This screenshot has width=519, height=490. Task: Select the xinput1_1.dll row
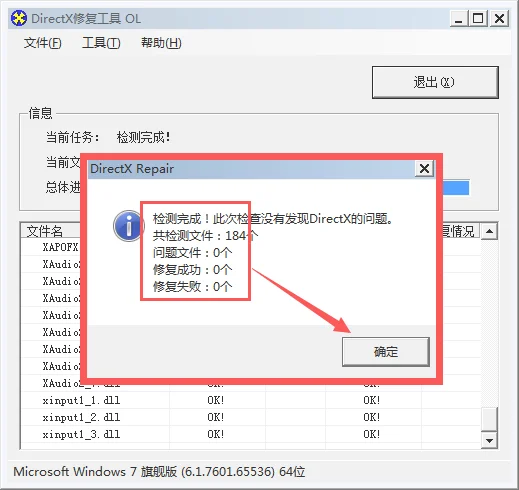251,400
